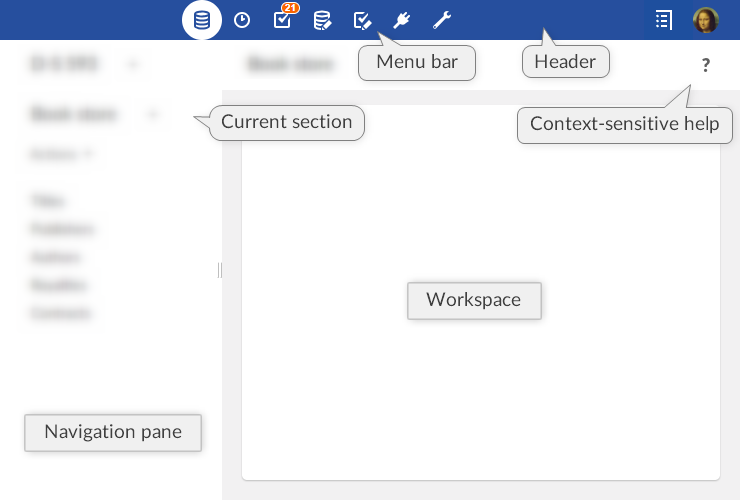This screenshot has width=740, height=500.
Task: Open the fourth link in the navigation list
Action: 59,285
